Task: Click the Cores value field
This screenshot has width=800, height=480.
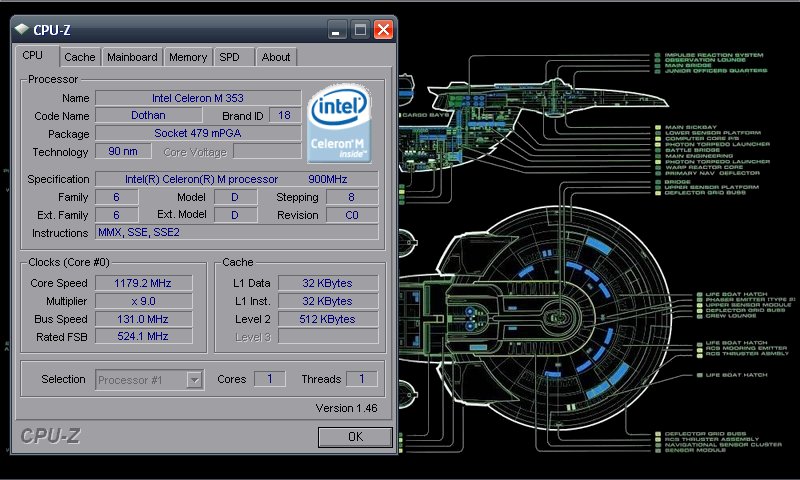Action: point(269,379)
